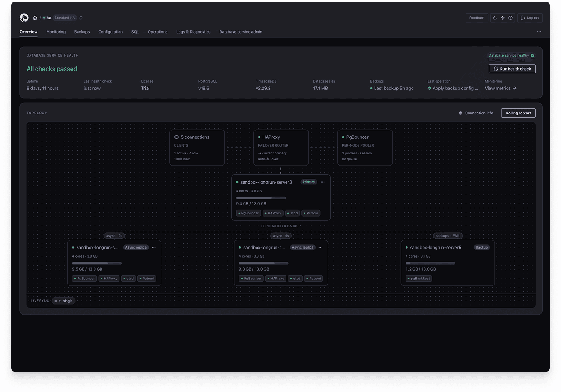This screenshot has width=561, height=392.
Task: Select the Overview tab
Action: pyautogui.click(x=29, y=32)
